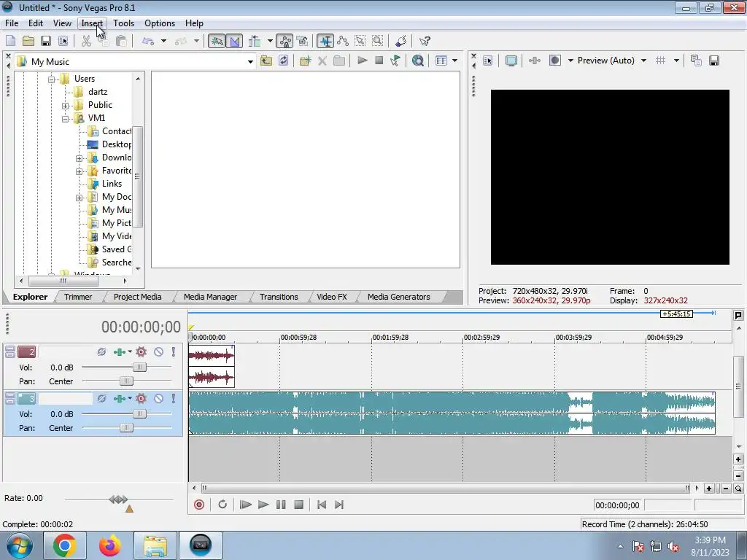This screenshot has width=747, height=560.
Task: Open the Auto Ripple dropdown arrow
Action: (x=270, y=42)
